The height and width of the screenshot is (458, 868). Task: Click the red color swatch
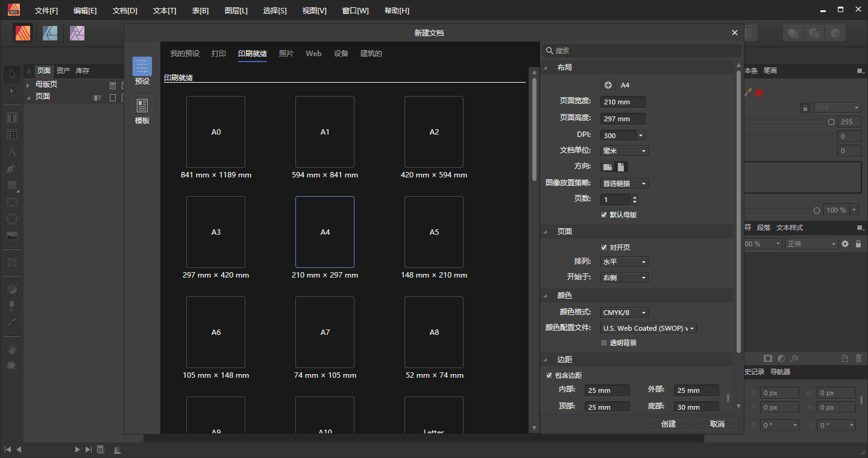point(759,93)
